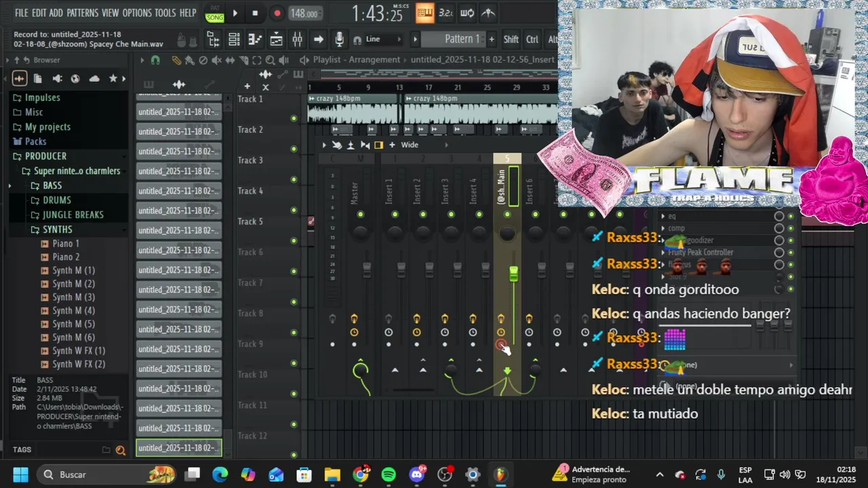The image size is (868, 488).
Task: Select the Zoom tool in playlist
Action: [270, 60]
